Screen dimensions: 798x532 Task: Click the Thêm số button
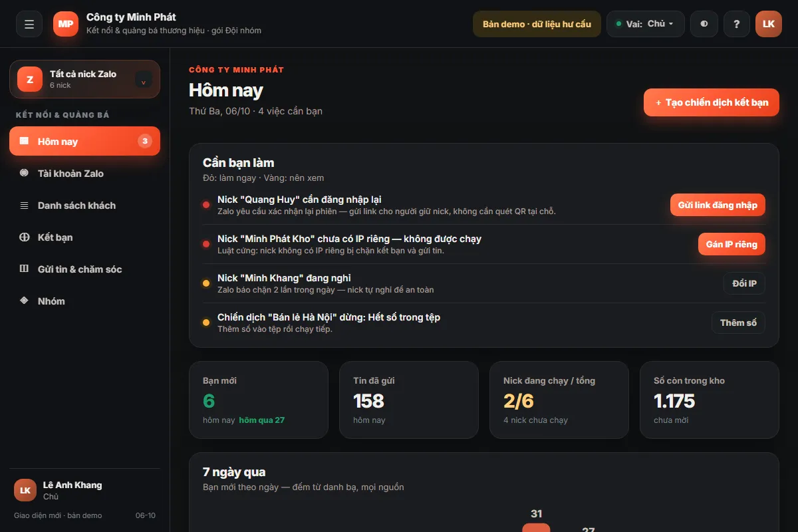click(x=738, y=323)
